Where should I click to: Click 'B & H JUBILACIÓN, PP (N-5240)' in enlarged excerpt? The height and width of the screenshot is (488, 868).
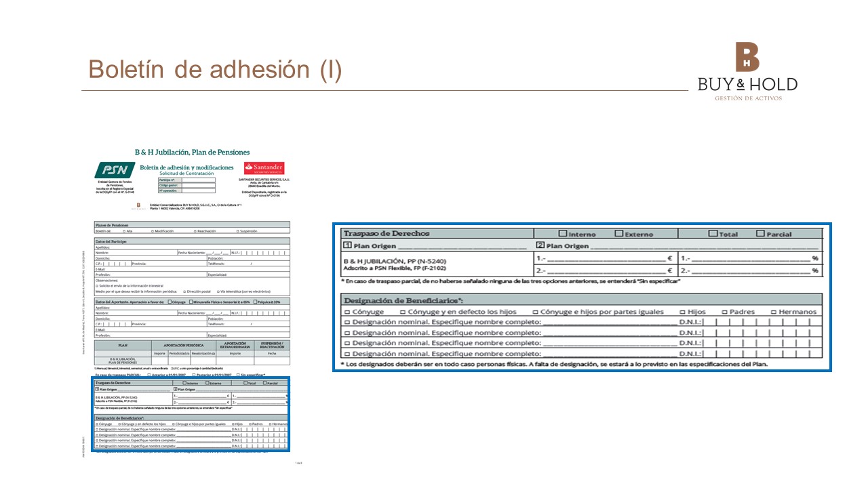point(395,260)
